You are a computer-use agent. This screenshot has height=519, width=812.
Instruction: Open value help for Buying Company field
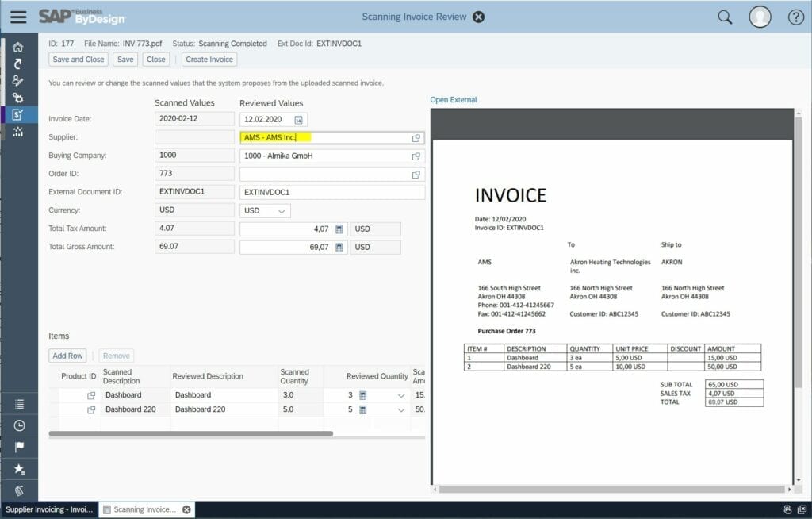pos(416,156)
